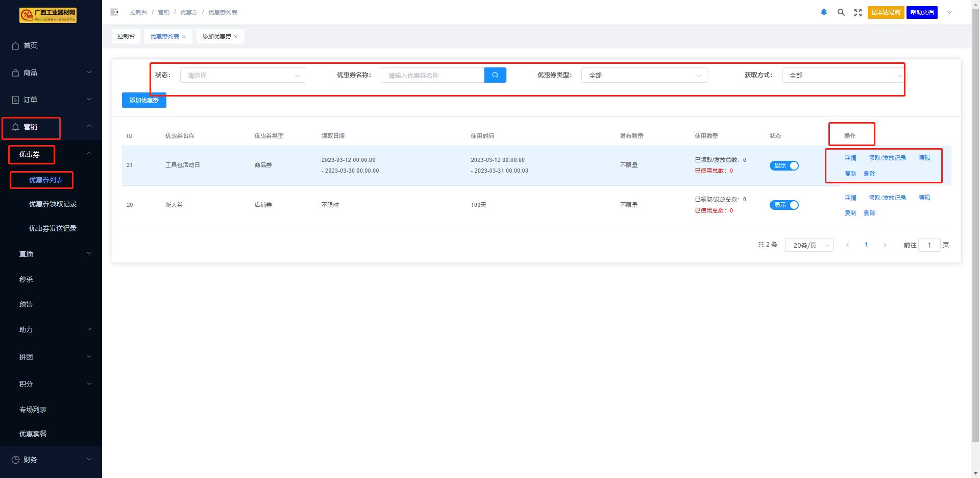
Task: Open the 状态 dropdown
Action: click(x=243, y=75)
